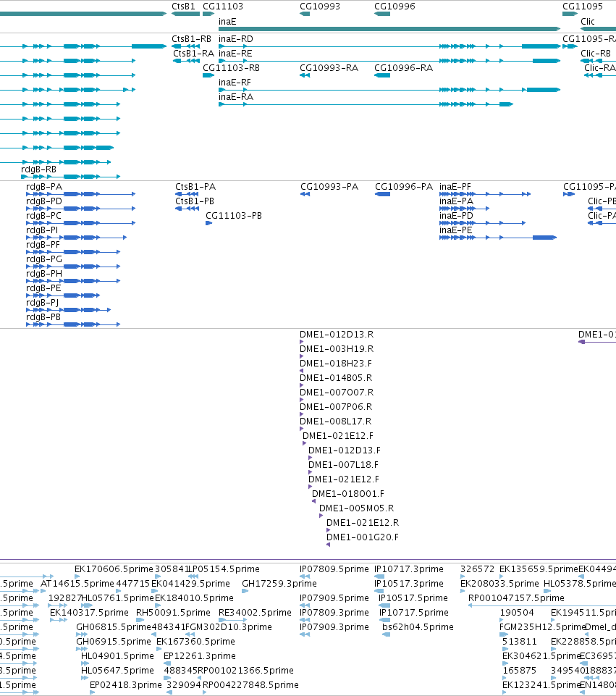Select protein rdgB-PE
The image size is (616, 696).
63,295
